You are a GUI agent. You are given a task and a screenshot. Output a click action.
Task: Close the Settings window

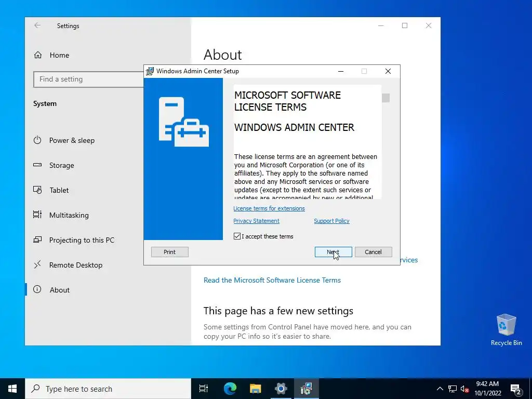[x=429, y=25]
